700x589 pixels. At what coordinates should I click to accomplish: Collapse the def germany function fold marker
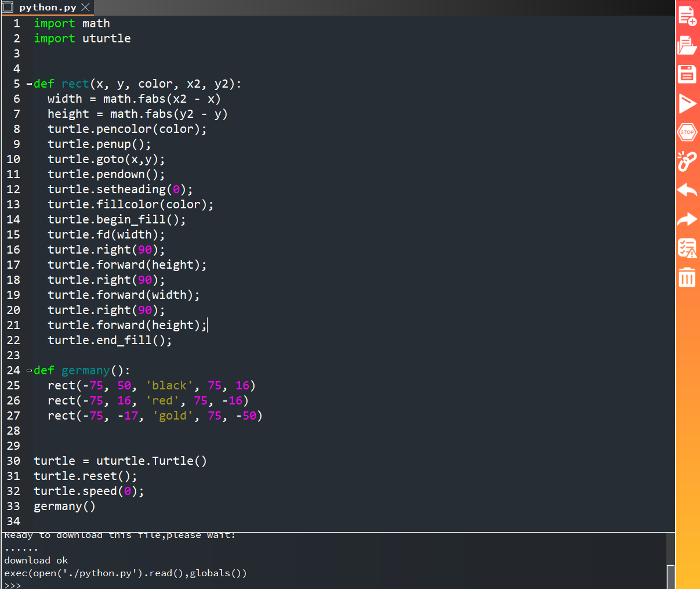click(29, 371)
